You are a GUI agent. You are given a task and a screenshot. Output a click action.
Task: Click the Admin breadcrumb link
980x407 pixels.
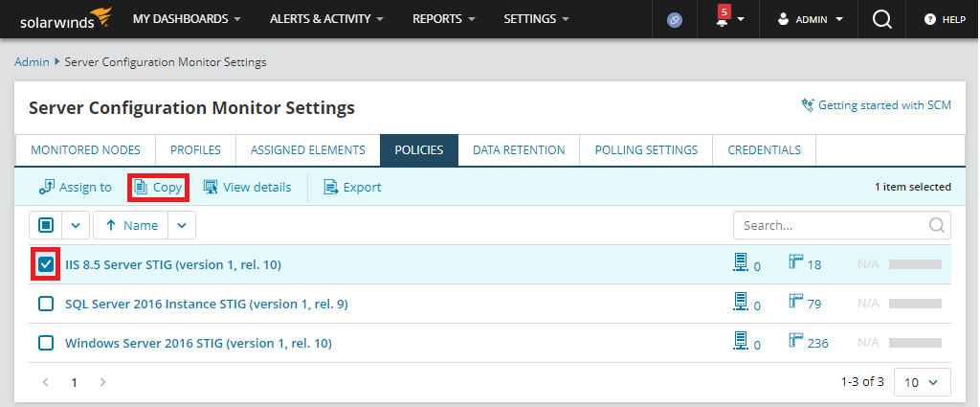coord(32,62)
